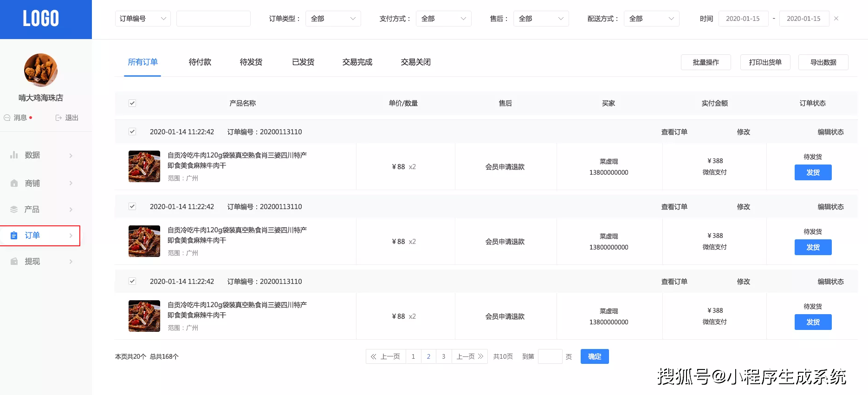Image resolution: width=868 pixels, height=395 pixels.
Task: Toggle the second order's checkbox
Action: click(132, 206)
